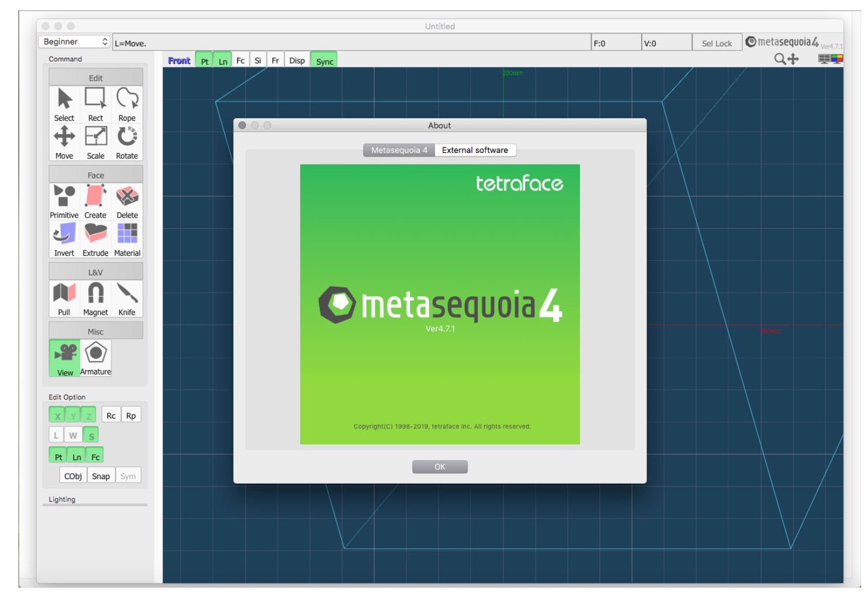Click the zoom and pan view icon

(x=787, y=59)
